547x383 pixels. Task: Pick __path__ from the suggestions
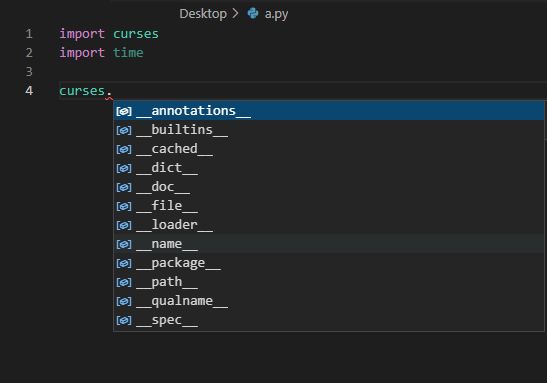(x=329, y=282)
